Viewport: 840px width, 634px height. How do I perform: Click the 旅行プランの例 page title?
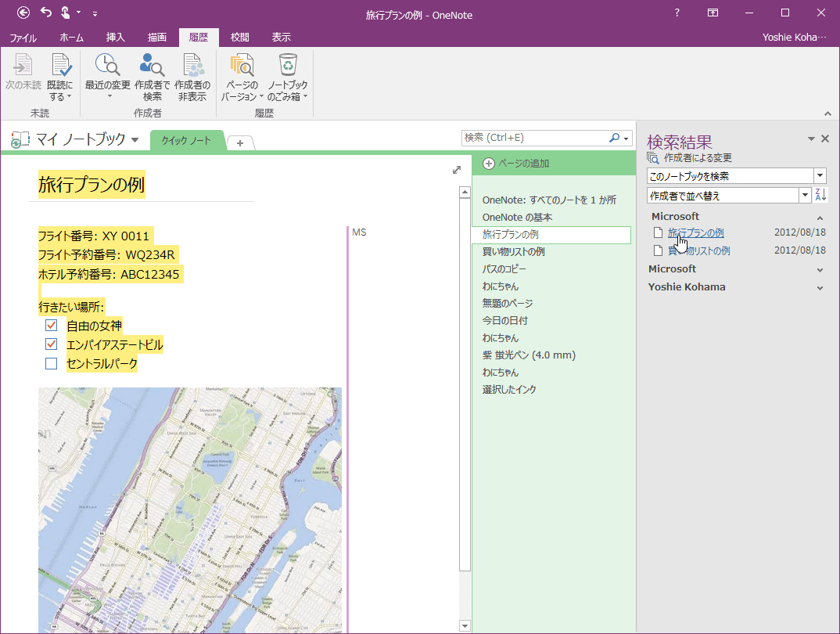click(x=92, y=185)
